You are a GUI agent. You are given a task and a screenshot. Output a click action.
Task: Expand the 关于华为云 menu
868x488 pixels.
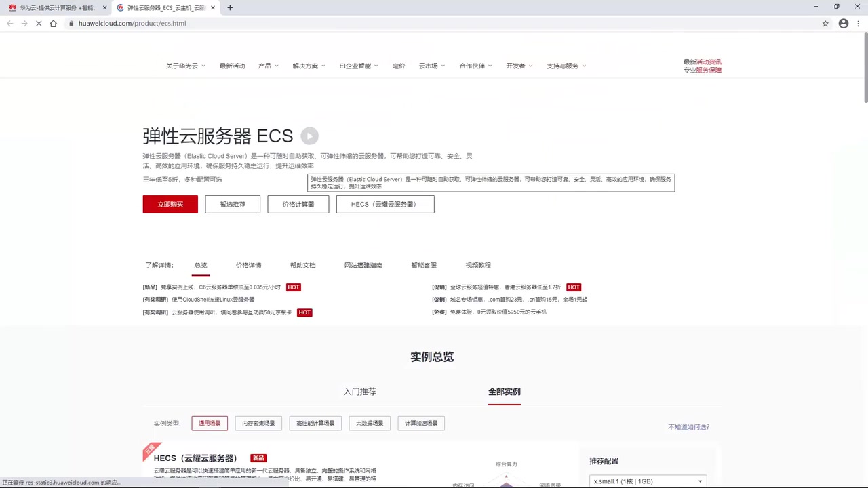(x=185, y=66)
